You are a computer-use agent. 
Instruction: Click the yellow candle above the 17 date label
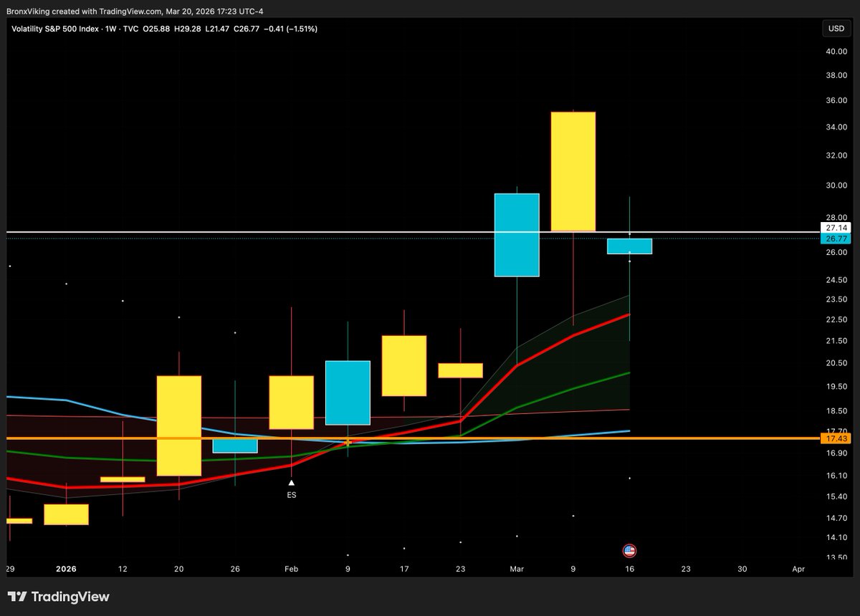click(x=404, y=365)
